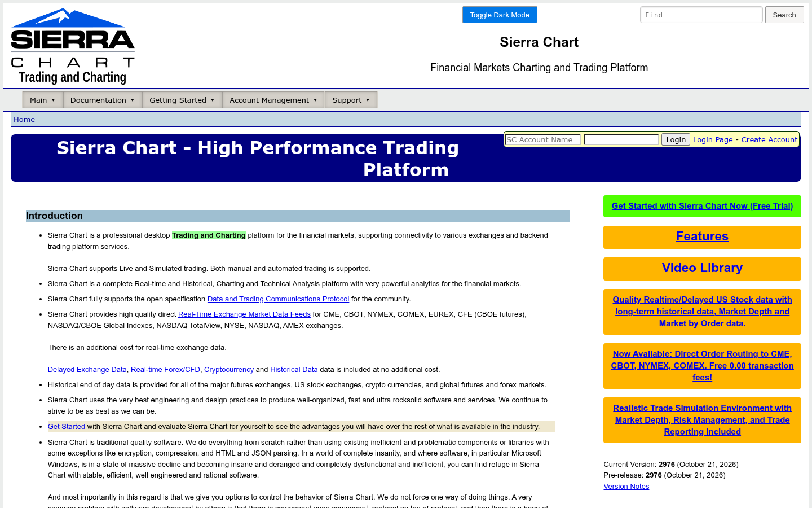The image size is (812, 508).
Task: Open Real-Time Exchange Market Data Feeds link
Action: click(244, 314)
